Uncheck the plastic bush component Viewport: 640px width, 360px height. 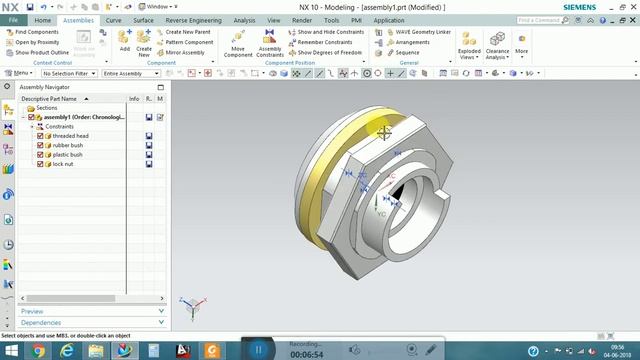40,155
